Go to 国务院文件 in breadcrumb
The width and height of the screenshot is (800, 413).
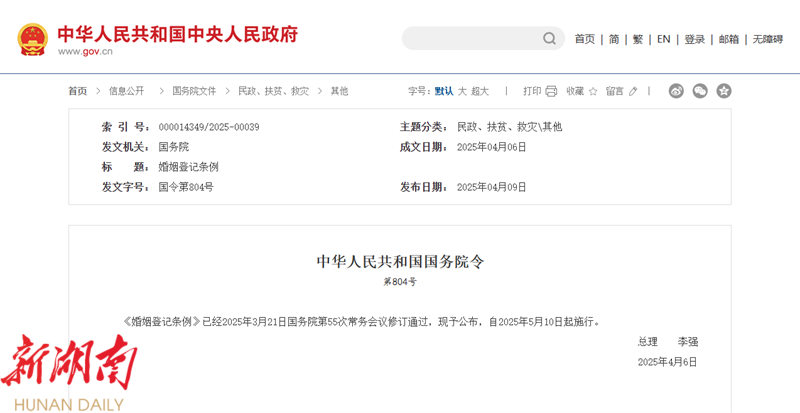click(194, 91)
